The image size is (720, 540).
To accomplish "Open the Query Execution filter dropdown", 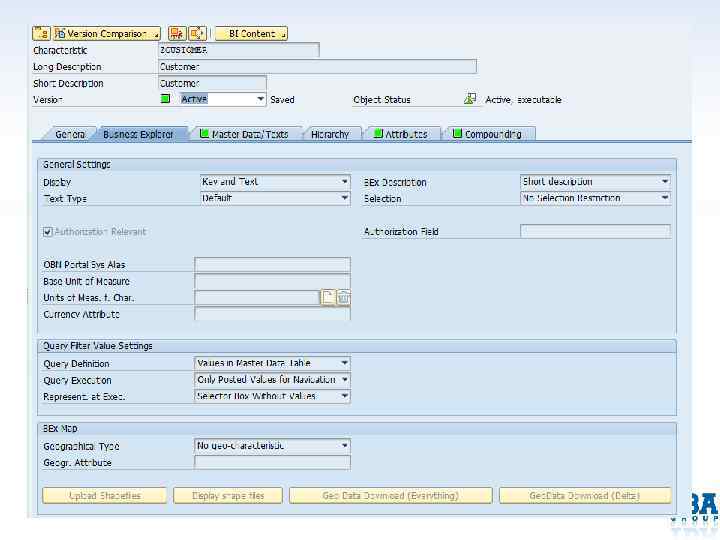I will point(344,380).
